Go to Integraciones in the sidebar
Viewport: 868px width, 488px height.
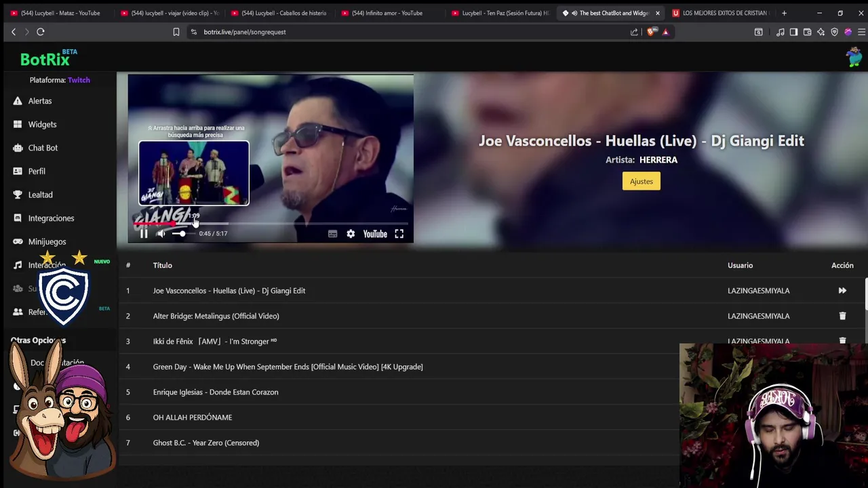[51, 218]
